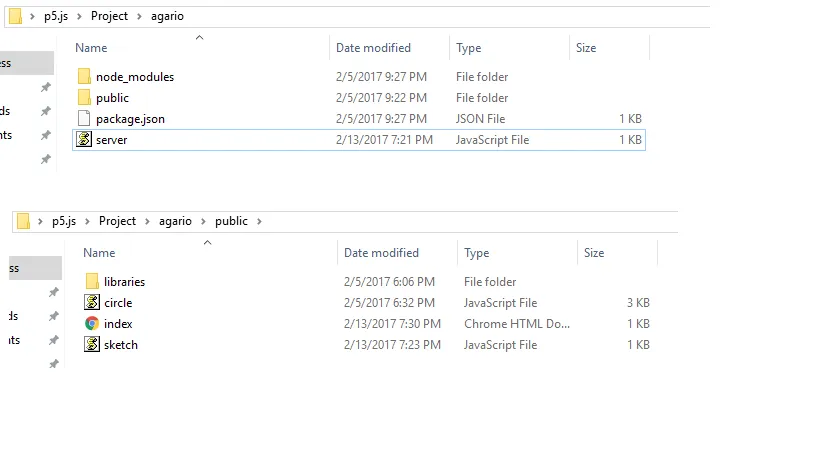Expand chevron after public in bottom address bar
Viewport: 819px width, 460px height.
pyautogui.click(x=258, y=221)
